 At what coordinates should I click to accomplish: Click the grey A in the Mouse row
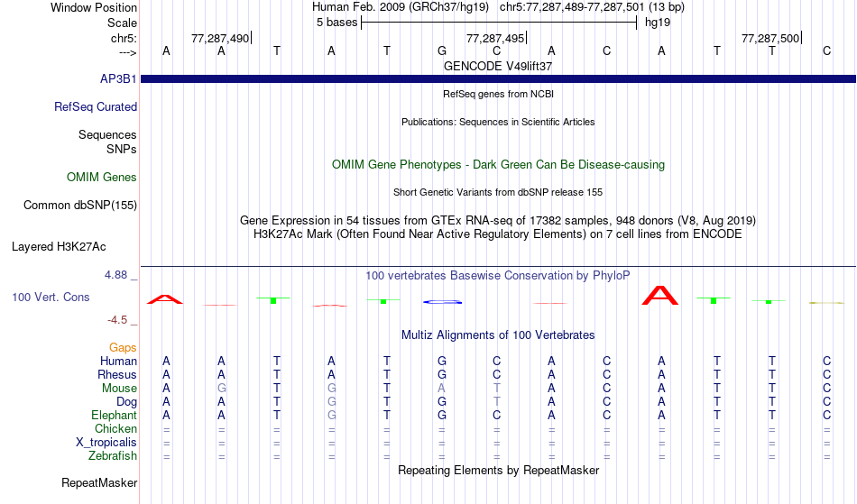pos(442,389)
